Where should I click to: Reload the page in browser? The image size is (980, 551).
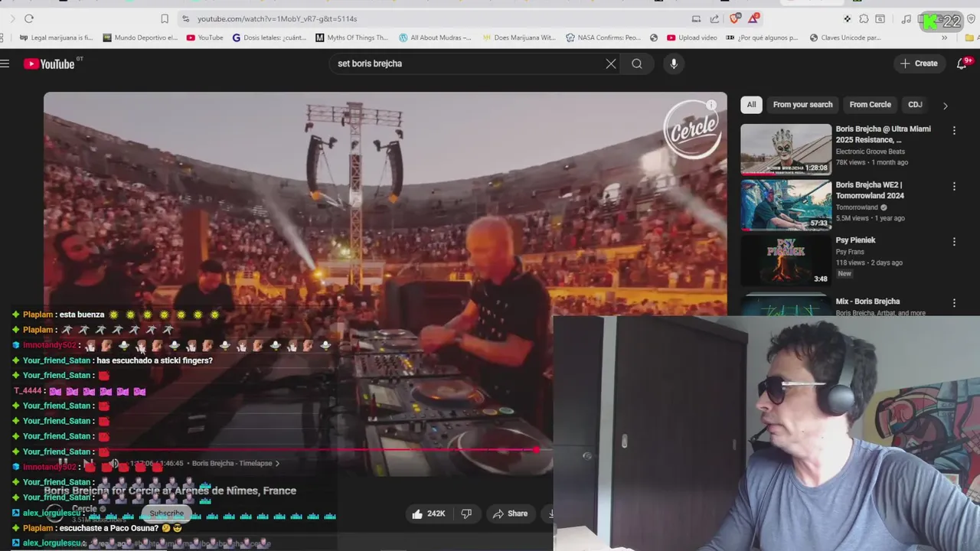click(x=29, y=18)
